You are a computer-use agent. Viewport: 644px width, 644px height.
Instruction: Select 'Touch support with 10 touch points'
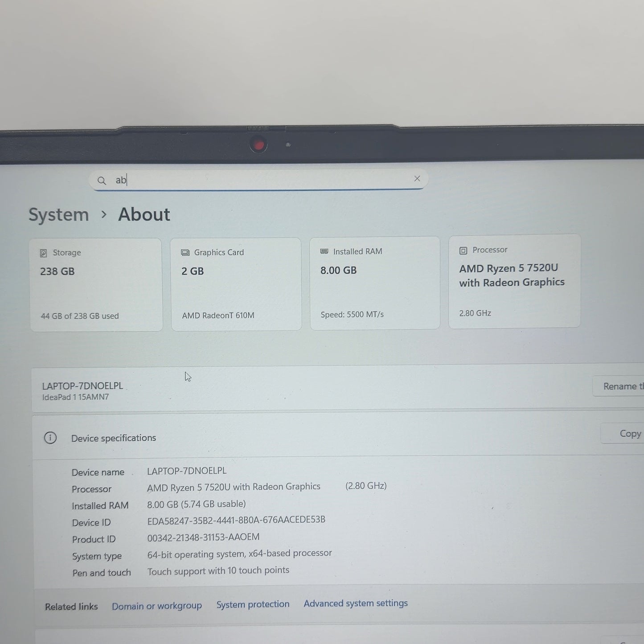coord(218,571)
